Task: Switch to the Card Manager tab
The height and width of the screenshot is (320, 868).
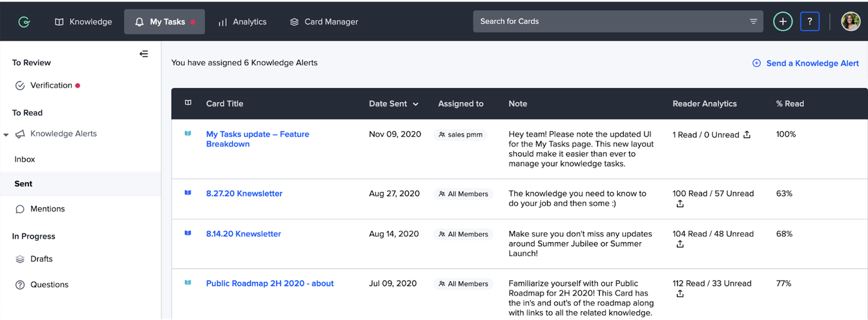Action: [324, 21]
